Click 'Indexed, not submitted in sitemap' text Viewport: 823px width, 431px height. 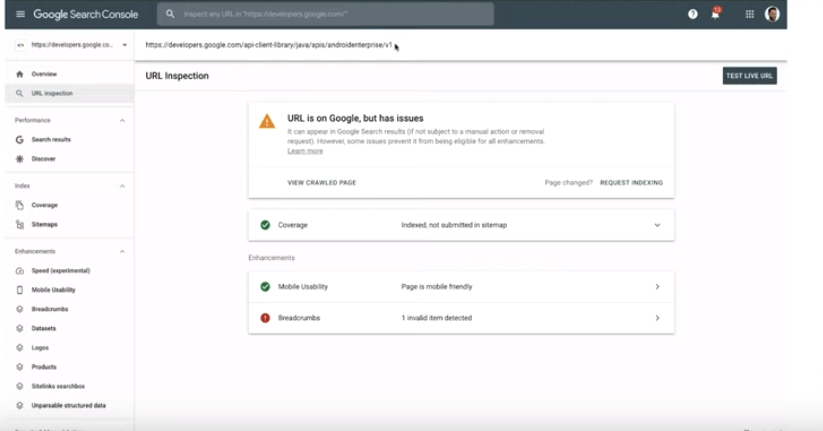click(454, 225)
